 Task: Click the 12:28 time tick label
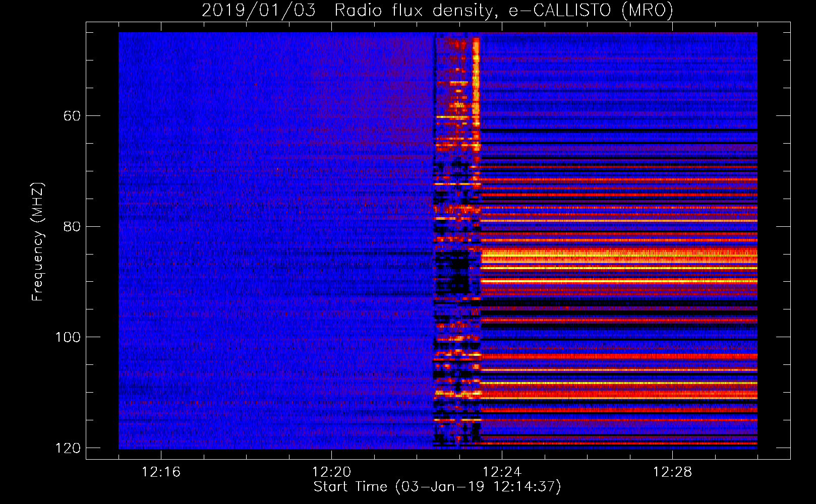coord(672,472)
